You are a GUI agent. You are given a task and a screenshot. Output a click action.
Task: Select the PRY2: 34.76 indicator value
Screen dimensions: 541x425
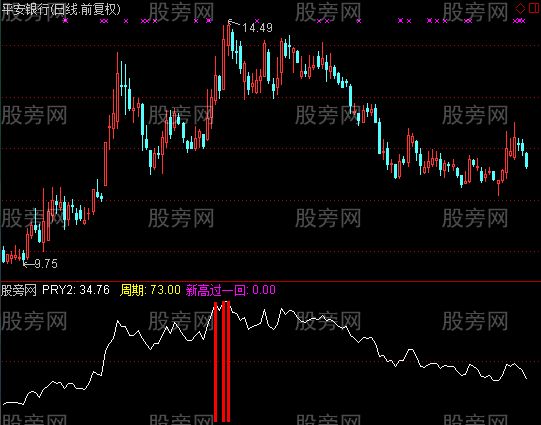[x=76, y=290]
